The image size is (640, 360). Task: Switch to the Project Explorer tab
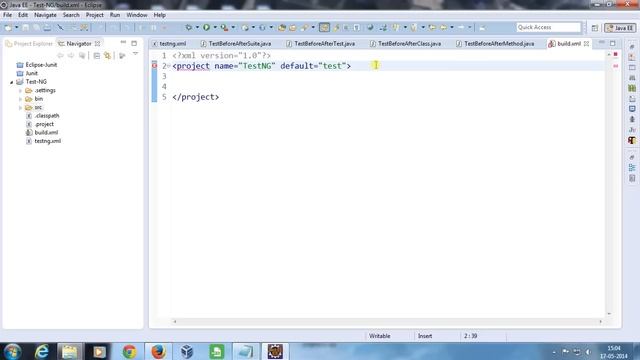point(29,43)
